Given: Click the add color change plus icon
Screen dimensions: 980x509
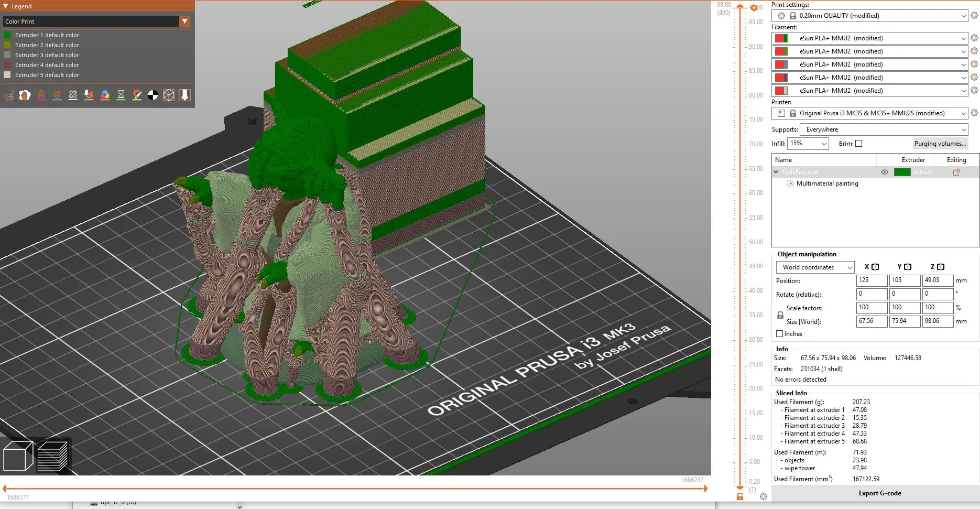Looking at the screenshot, I should point(754,8).
